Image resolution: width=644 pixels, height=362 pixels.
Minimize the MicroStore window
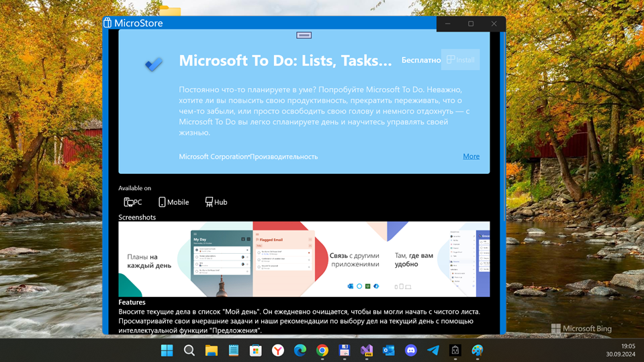[448, 24]
